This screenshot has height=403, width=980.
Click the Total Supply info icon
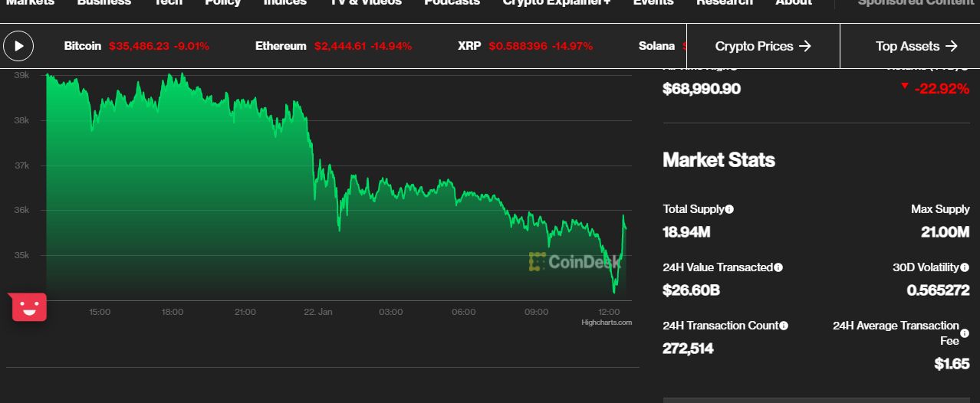[x=729, y=209]
